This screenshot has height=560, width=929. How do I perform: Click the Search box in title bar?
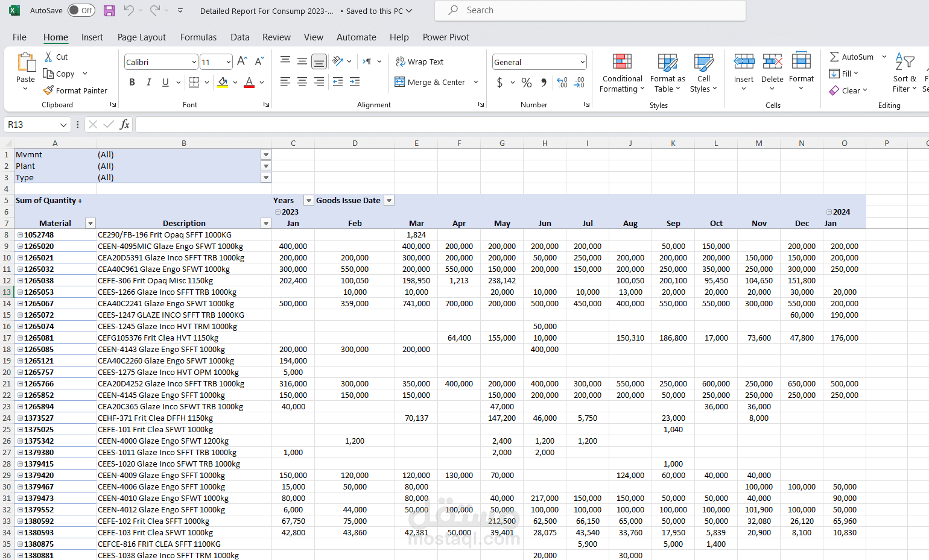pyautogui.click(x=590, y=10)
